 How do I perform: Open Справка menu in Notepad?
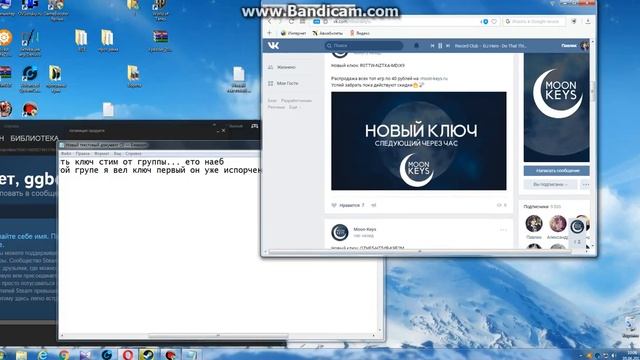(133, 154)
